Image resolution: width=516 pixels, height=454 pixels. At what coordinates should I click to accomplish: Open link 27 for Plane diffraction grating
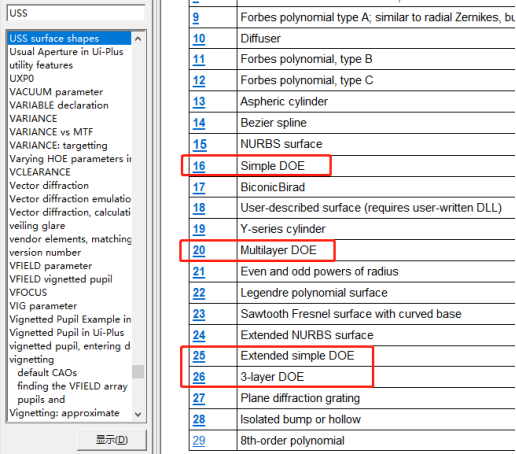point(199,398)
